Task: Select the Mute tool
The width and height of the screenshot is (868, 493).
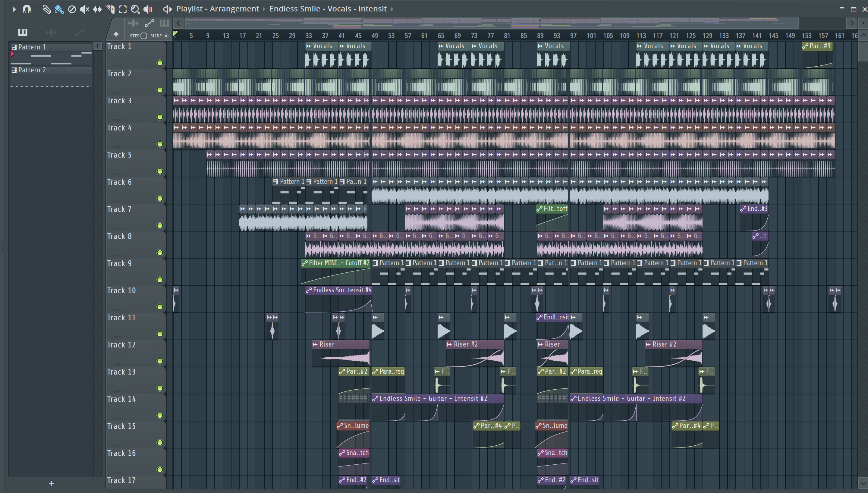Action: [x=84, y=9]
